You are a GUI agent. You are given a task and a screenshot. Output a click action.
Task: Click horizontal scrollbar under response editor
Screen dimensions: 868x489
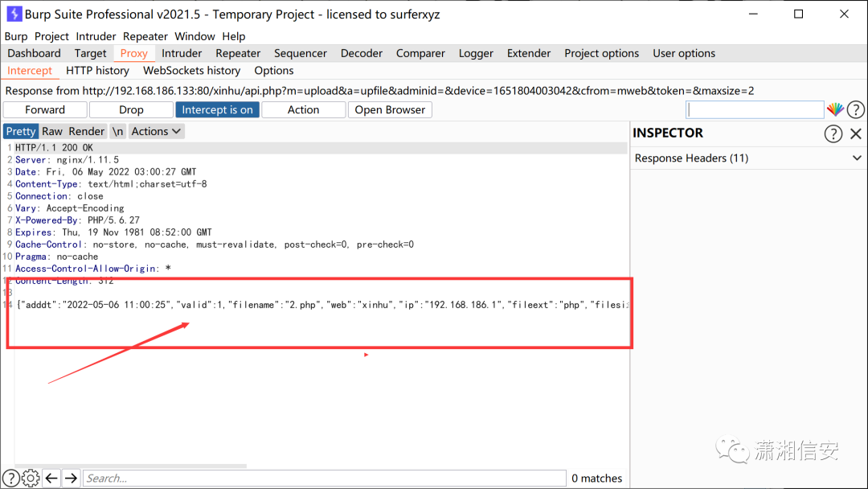(131, 466)
